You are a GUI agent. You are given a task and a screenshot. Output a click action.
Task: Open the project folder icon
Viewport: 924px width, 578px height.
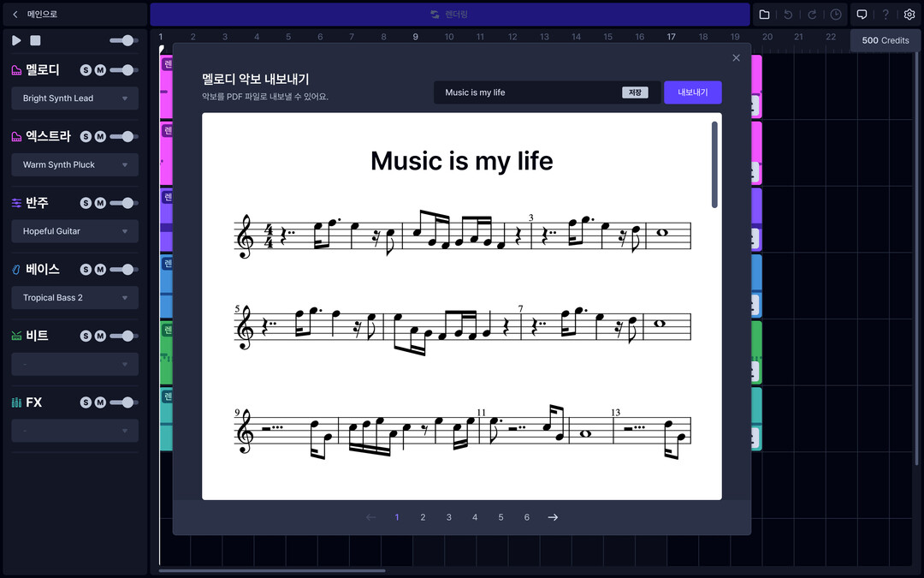click(764, 15)
